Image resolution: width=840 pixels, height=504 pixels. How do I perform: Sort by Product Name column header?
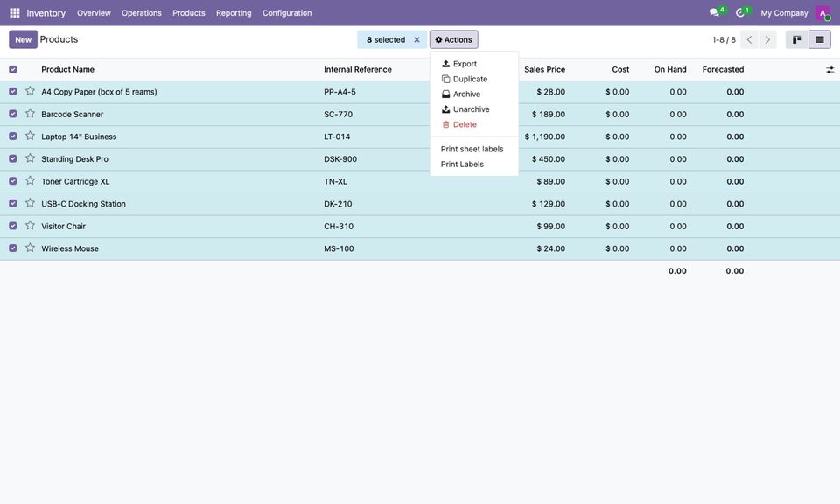68,70
